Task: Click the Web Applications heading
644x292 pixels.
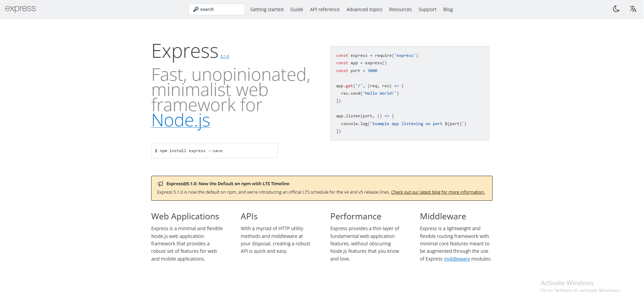Action: coord(185,216)
